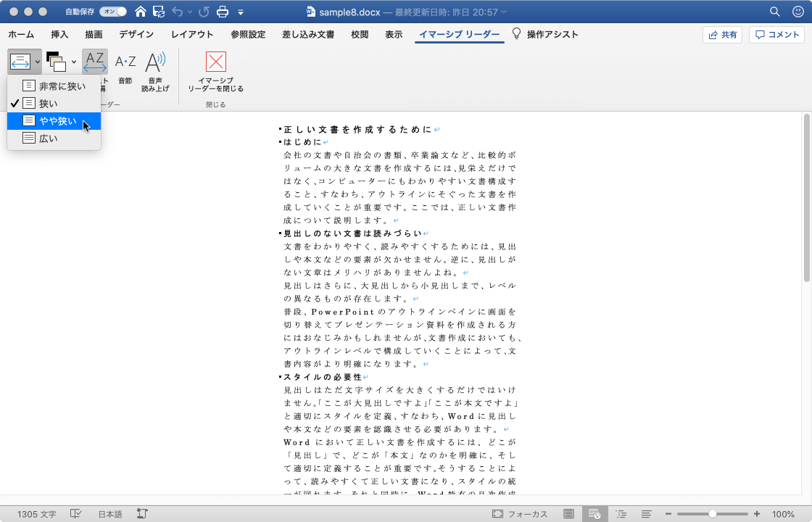Image resolution: width=812 pixels, height=522 pixels.
Task: Expand the page color dropdown arrow
Action: tap(73, 62)
